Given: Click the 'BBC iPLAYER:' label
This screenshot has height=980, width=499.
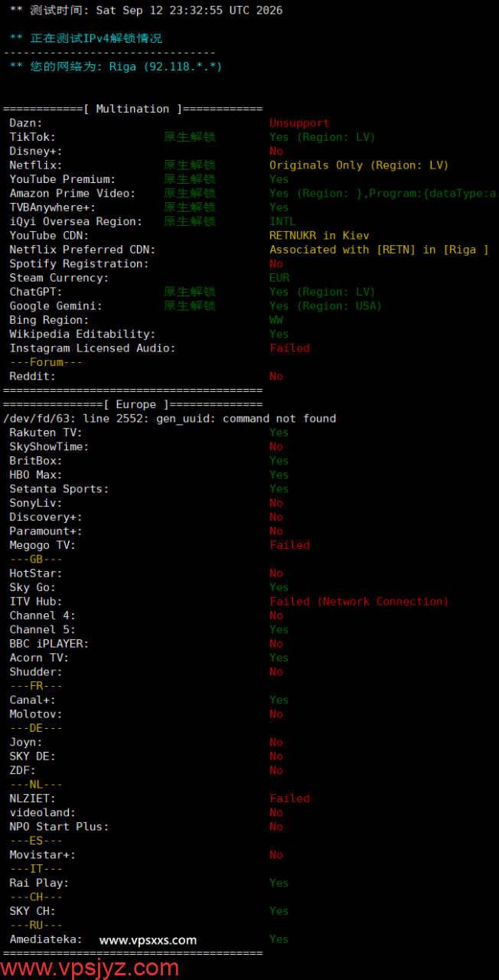Looking at the screenshot, I should (49, 644).
